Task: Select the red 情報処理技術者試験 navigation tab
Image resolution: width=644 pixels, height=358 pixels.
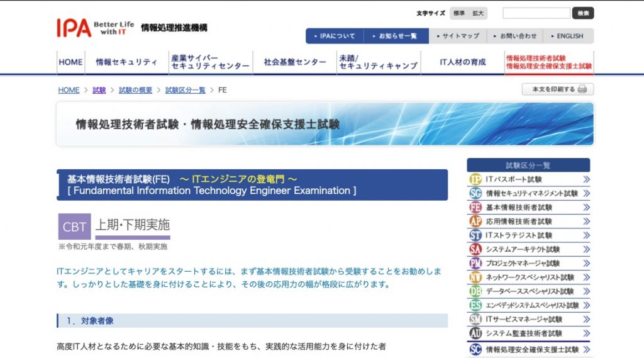Action: (x=549, y=62)
